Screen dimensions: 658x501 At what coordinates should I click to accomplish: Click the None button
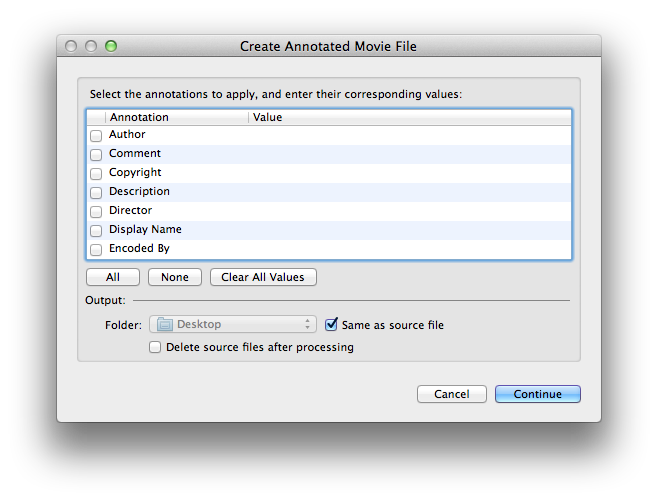(175, 277)
